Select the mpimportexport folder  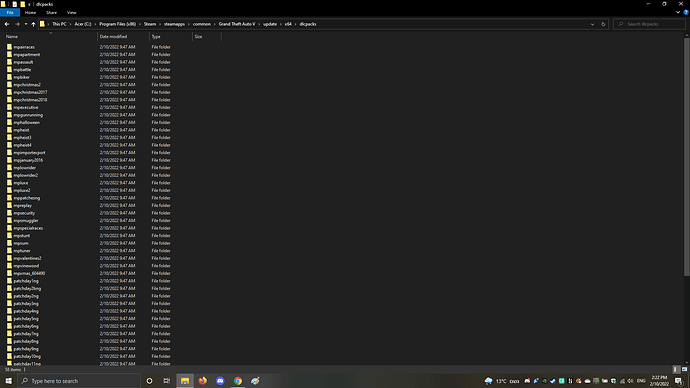click(x=29, y=153)
